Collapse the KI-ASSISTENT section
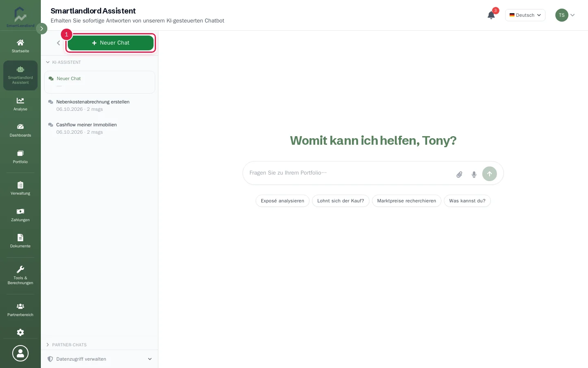Image resolution: width=588 pixels, height=368 pixels. [x=63, y=62]
